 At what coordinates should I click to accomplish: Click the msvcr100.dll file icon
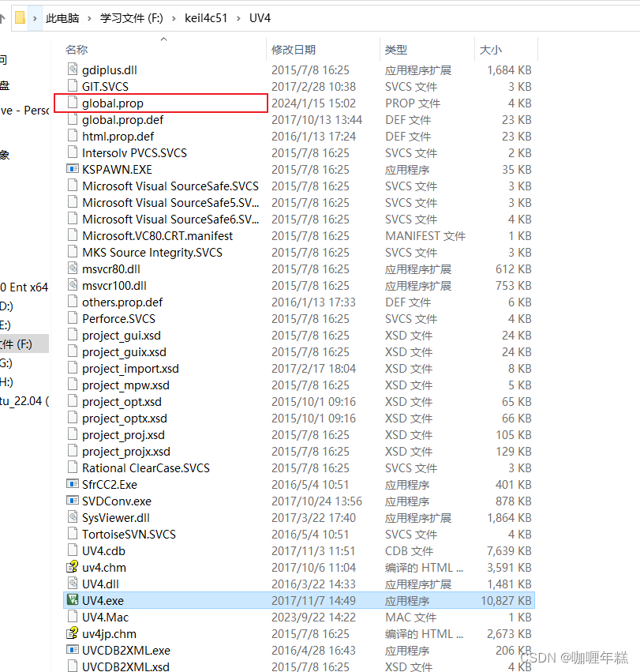pos(73,285)
